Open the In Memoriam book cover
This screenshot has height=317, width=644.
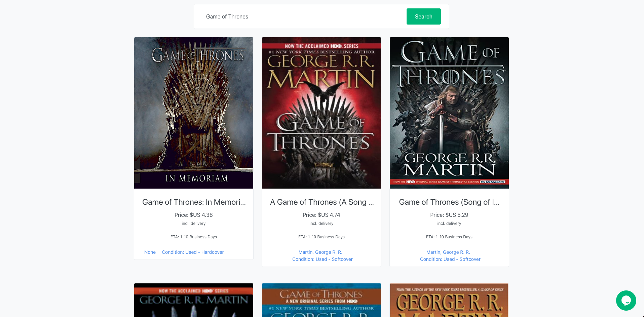click(x=194, y=113)
